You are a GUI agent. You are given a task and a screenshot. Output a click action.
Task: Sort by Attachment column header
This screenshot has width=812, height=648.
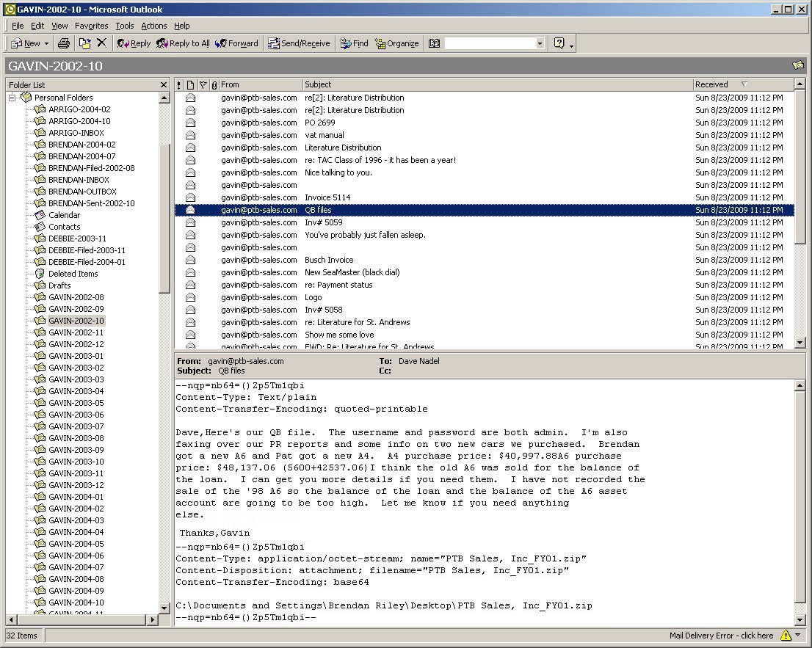click(214, 85)
